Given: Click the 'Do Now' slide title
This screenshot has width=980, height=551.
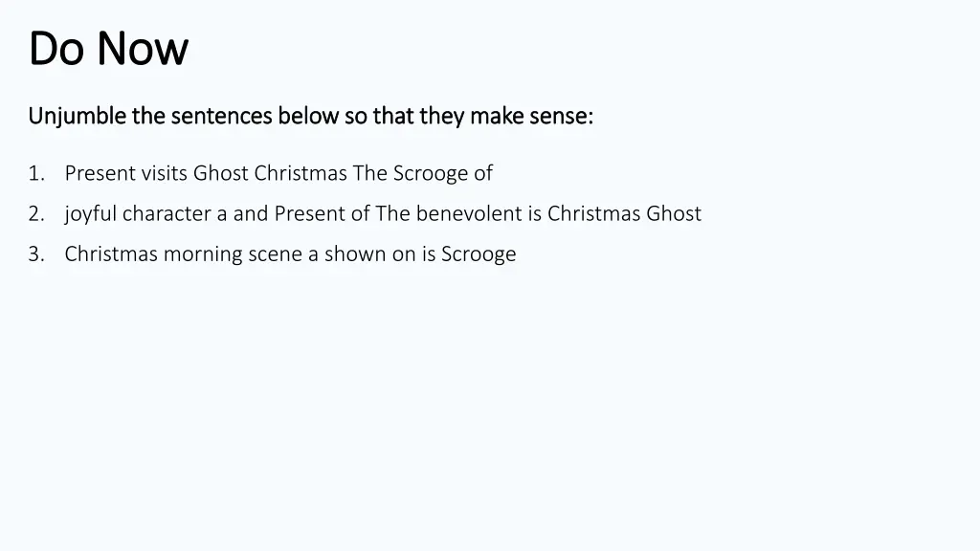Looking at the screenshot, I should (x=108, y=48).
